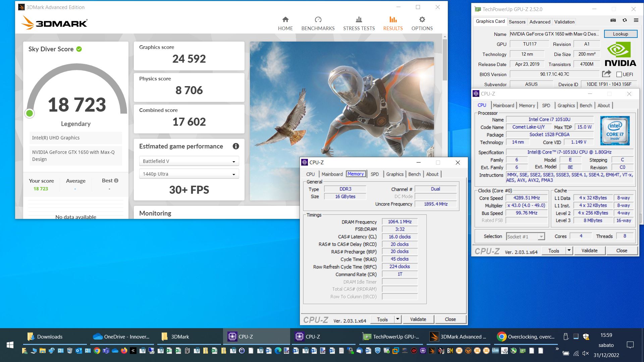Open the GPU-Z hamburger menu

[x=636, y=20]
